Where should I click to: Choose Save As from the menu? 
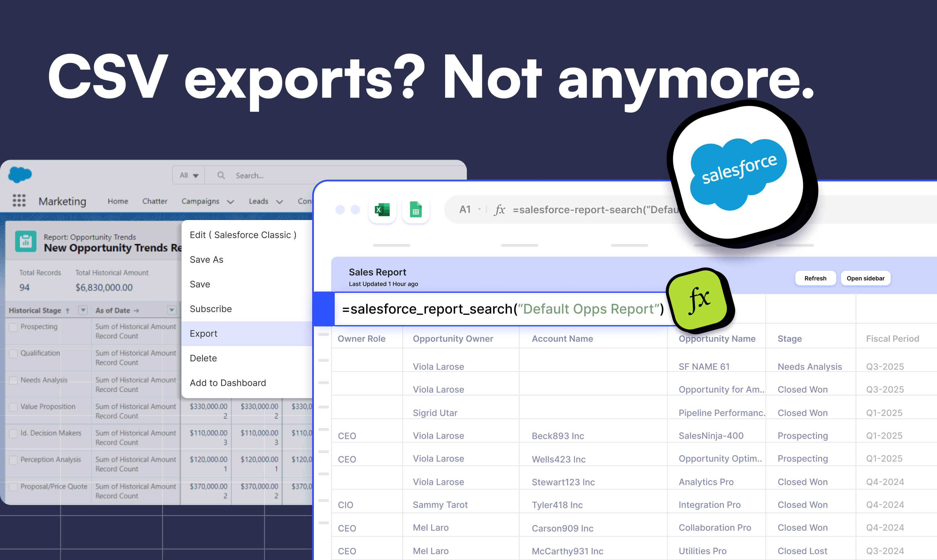(247, 260)
